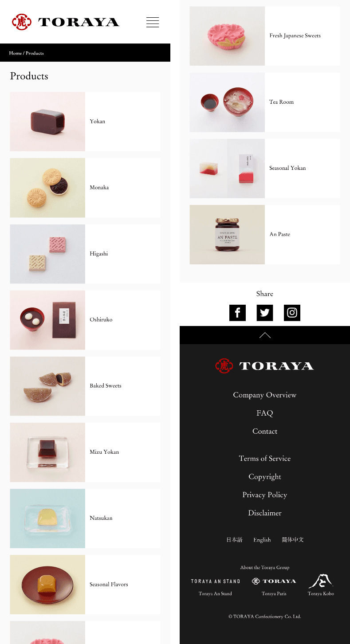Open the Monaka product image
350x644 pixels.
click(47, 188)
